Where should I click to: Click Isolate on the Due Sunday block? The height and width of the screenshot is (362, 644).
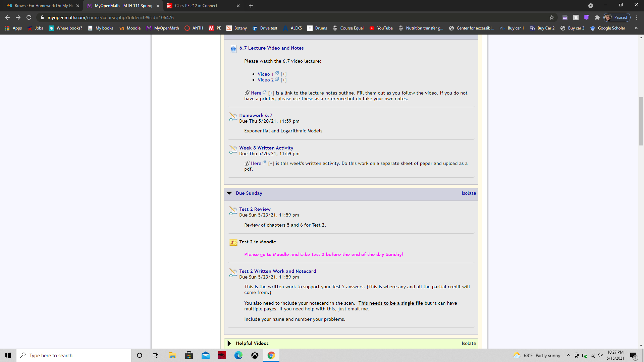tap(469, 193)
